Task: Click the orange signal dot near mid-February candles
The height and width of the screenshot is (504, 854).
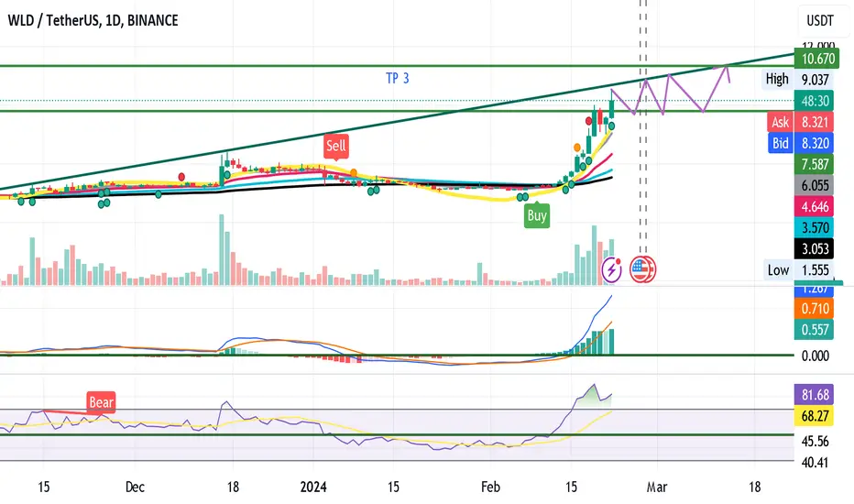Action: [x=576, y=148]
